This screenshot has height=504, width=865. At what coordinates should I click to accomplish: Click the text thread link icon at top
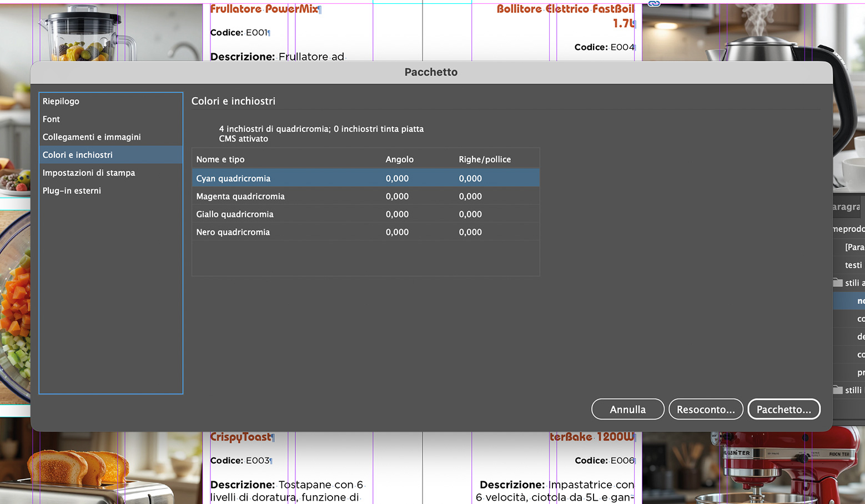[x=654, y=3]
